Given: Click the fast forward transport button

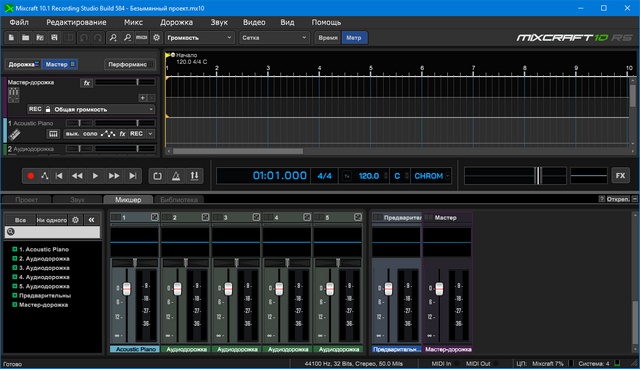Looking at the screenshot, I should 114,176.
